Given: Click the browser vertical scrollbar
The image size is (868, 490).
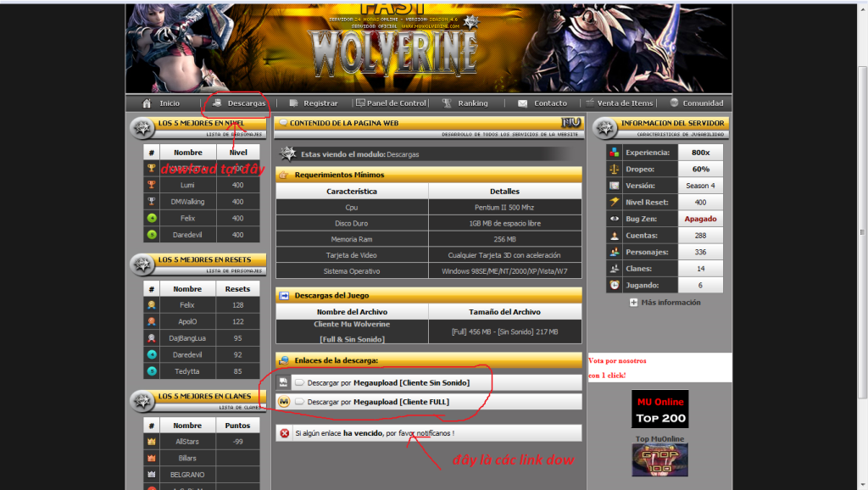Looking at the screenshot, I should (x=862, y=232).
